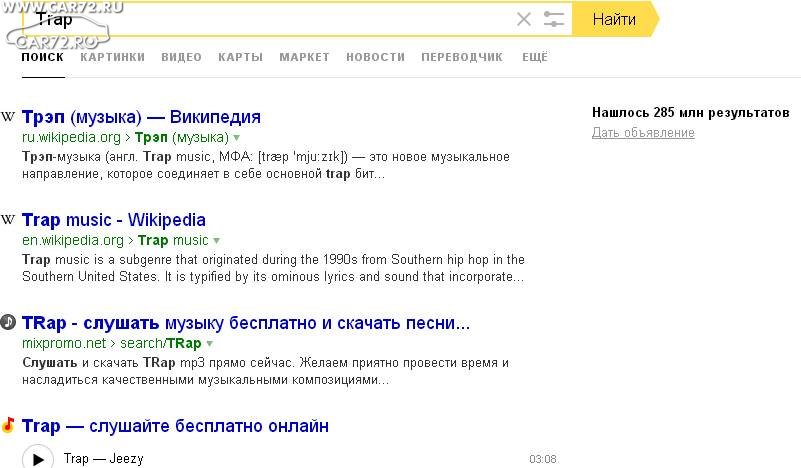Open en.wikipedia.org site link
The width and height of the screenshot is (801, 468).
(x=73, y=240)
